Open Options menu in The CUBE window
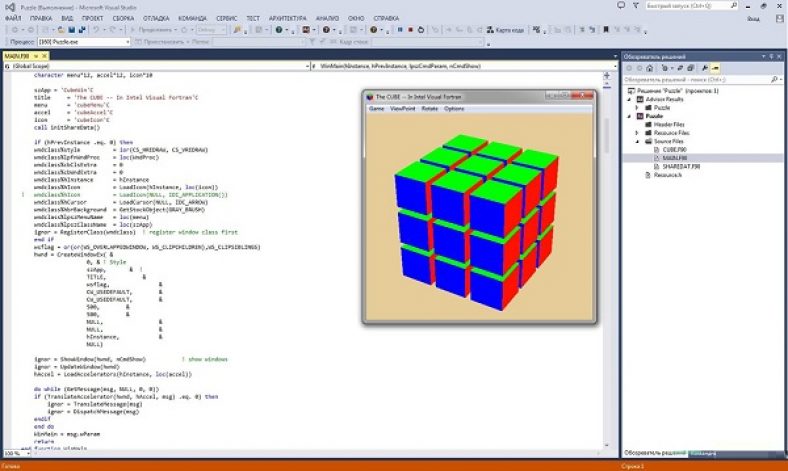Viewport: 788px width, 471px height. [454, 109]
